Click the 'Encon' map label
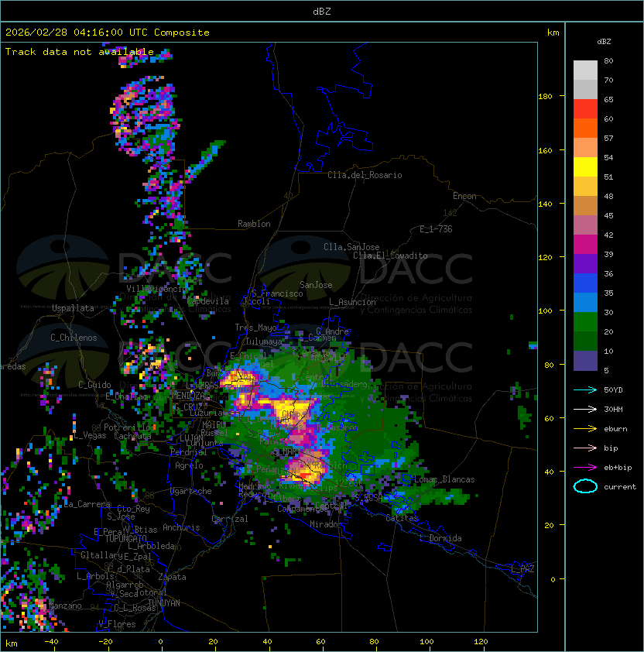The height and width of the screenshot is (652, 644). 464,196
